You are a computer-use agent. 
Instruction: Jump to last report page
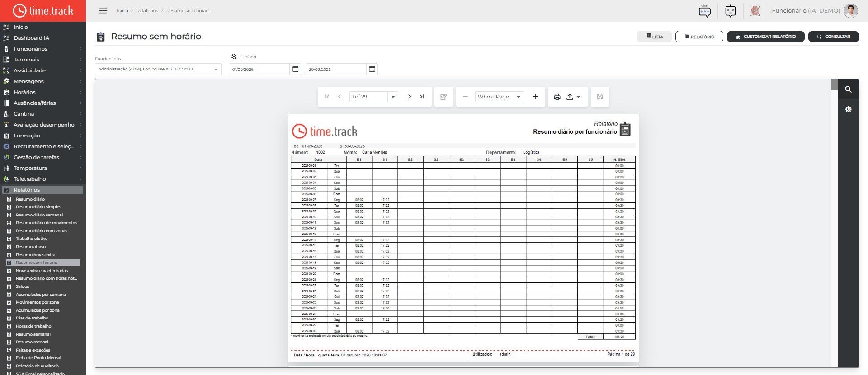[x=422, y=97]
